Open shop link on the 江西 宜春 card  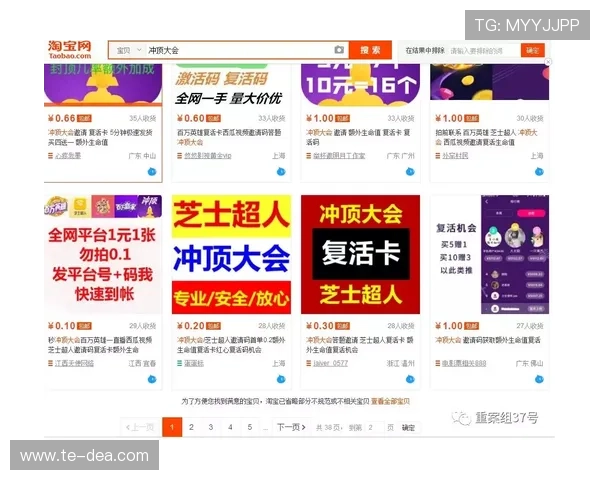[74, 363]
